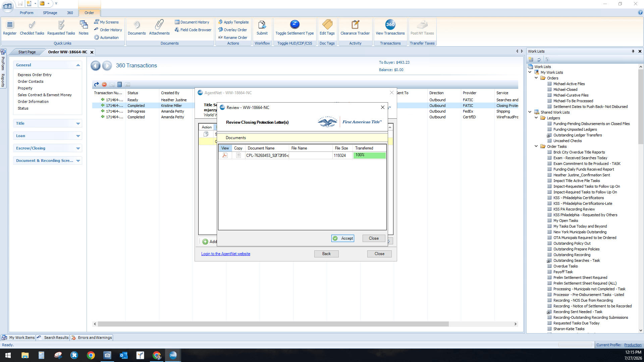Screen dimensions: 644x362
Task: Open Order Contacts in General section
Action: 31,81
